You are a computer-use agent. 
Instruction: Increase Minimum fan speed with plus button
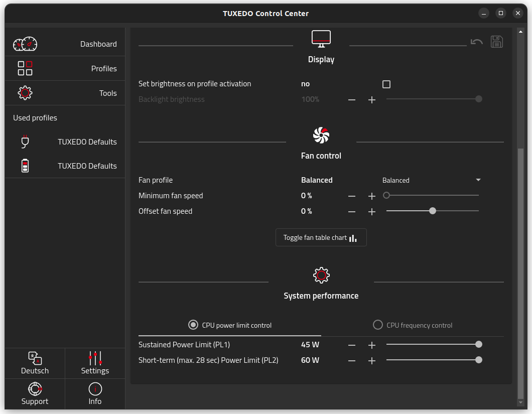(x=372, y=196)
